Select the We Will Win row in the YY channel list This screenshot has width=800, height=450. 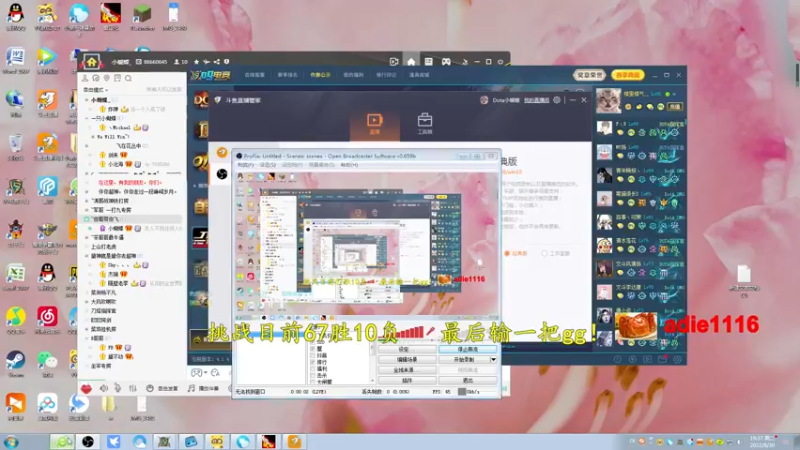[112, 137]
